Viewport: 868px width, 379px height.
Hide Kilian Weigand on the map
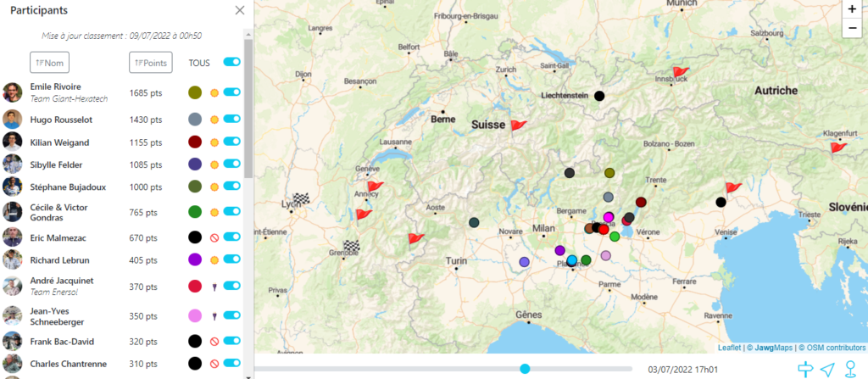(231, 142)
